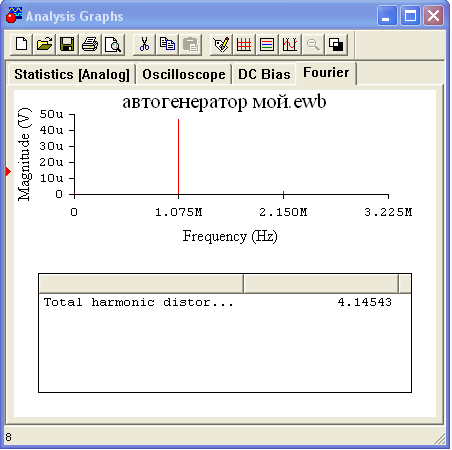The height and width of the screenshot is (450, 452).
Task: Open the DC Bias tab
Action: [x=264, y=74]
